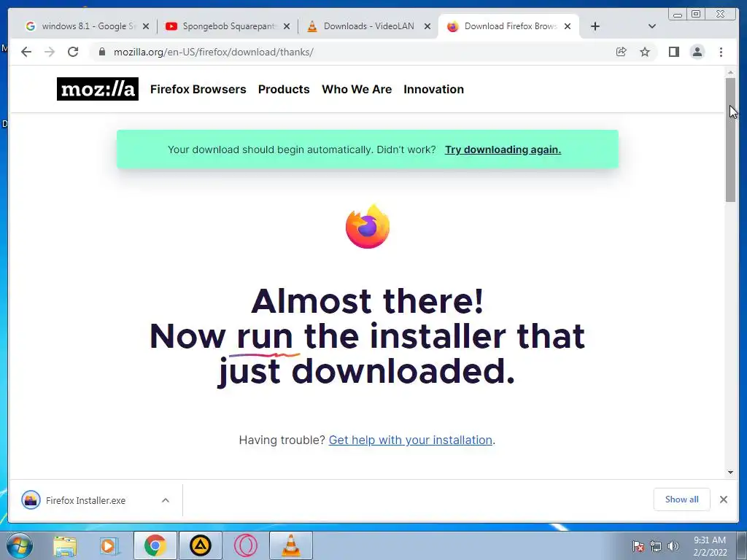The image size is (747, 560).
Task: Expand the Firefox Installer.exe download options chevron
Action: point(166,500)
